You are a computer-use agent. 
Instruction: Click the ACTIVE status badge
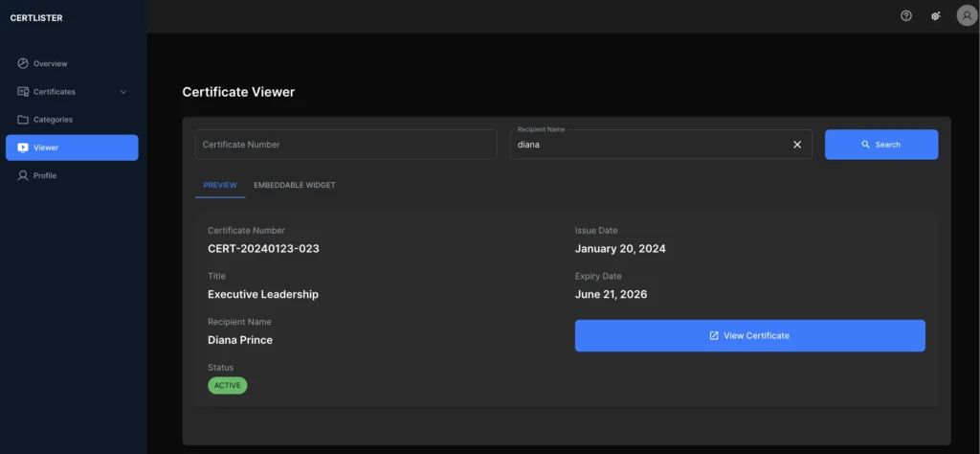[x=228, y=386]
